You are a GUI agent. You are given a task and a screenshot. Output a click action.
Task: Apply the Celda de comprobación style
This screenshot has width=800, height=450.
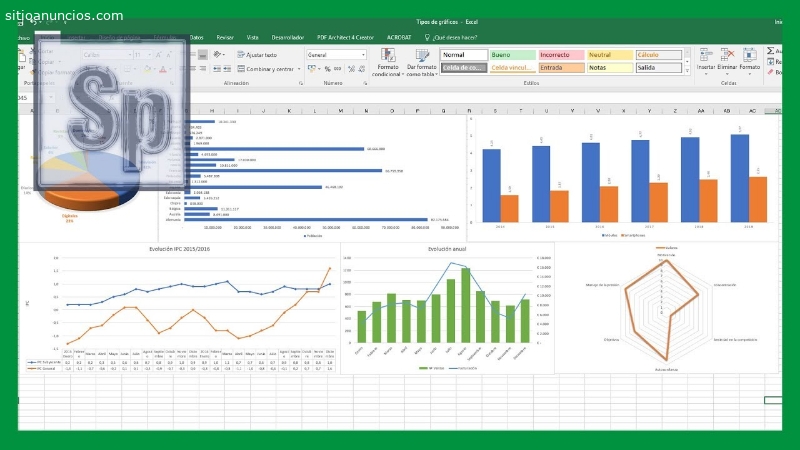464,68
